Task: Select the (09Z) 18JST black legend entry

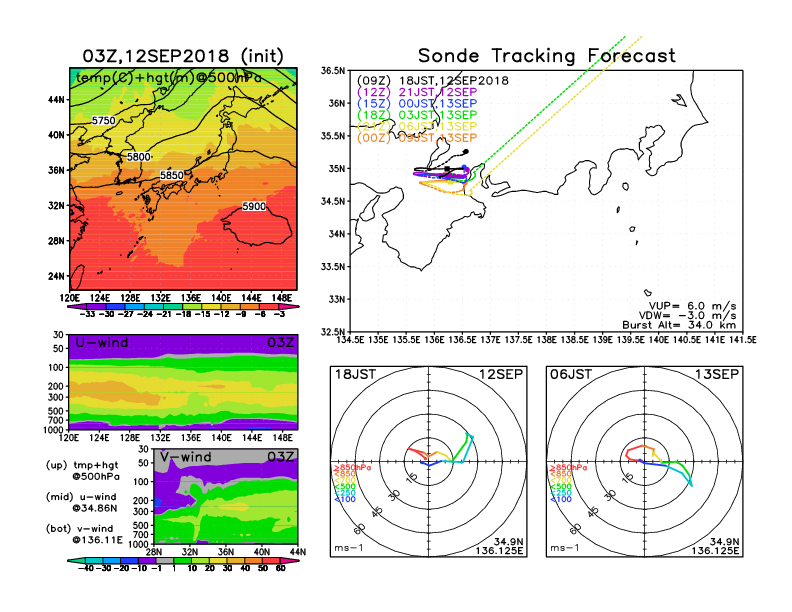Action: (x=430, y=80)
